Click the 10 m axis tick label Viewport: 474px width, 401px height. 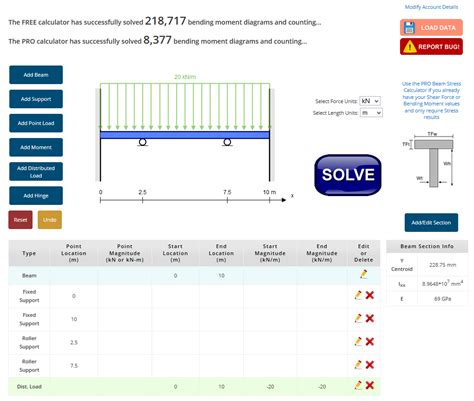[x=270, y=193]
